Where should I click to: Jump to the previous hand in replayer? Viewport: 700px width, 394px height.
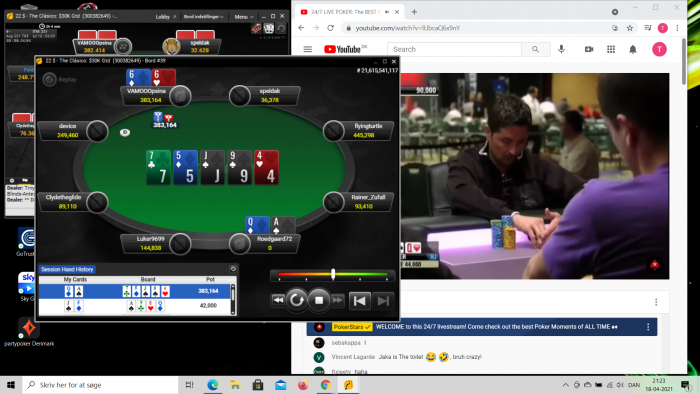click(x=359, y=301)
